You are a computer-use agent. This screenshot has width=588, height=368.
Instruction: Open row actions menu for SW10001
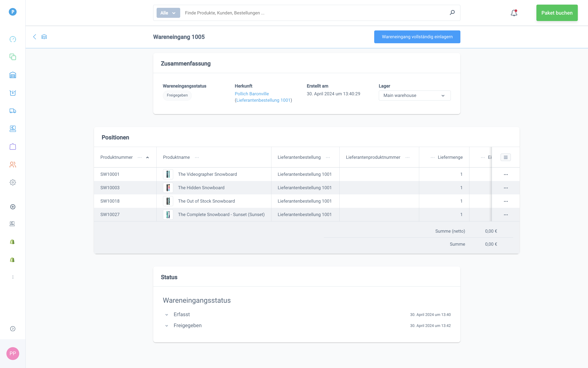[x=506, y=175]
